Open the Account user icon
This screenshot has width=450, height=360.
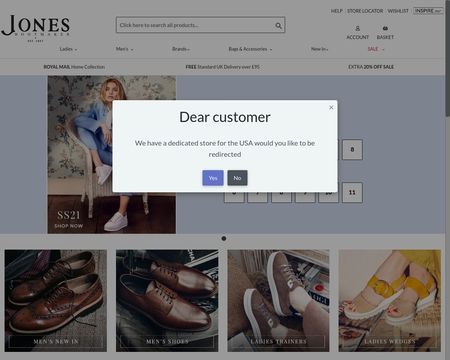(x=357, y=29)
